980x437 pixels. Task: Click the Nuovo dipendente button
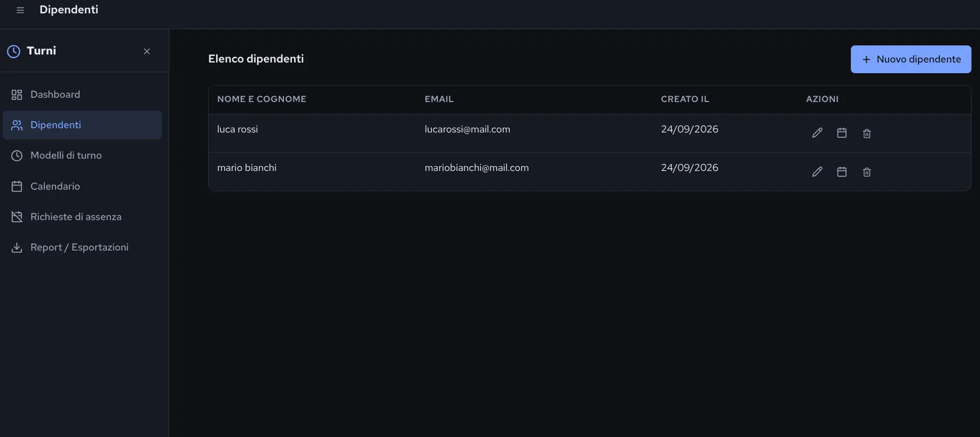(911, 59)
